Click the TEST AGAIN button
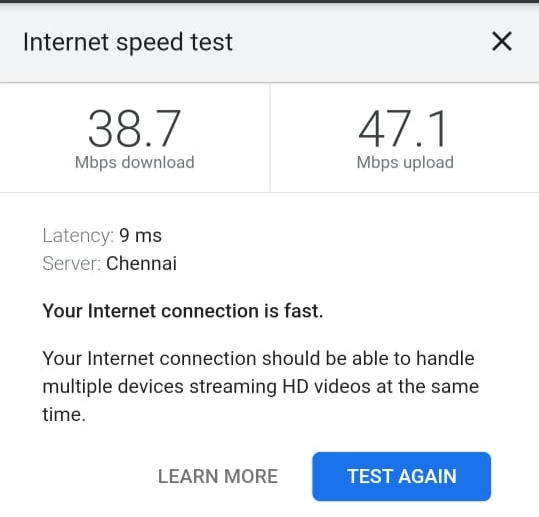Image resolution: width=539 pixels, height=517 pixels. click(x=402, y=476)
